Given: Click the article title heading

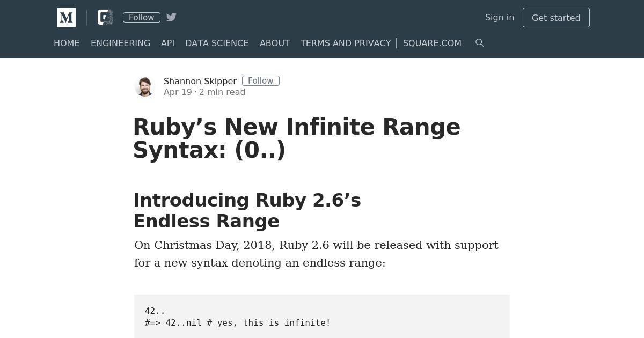Looking at the screenshot, I should [x=297, y=138].
